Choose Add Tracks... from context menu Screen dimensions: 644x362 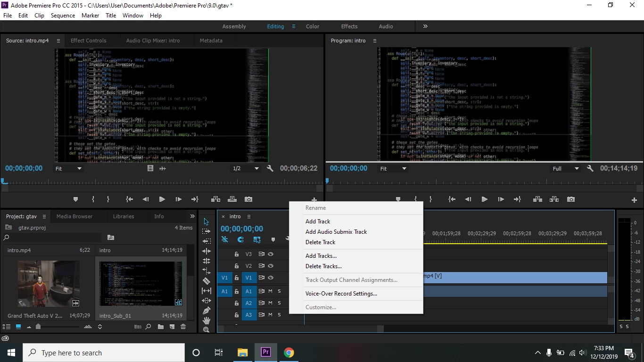(x=321, y=256)
